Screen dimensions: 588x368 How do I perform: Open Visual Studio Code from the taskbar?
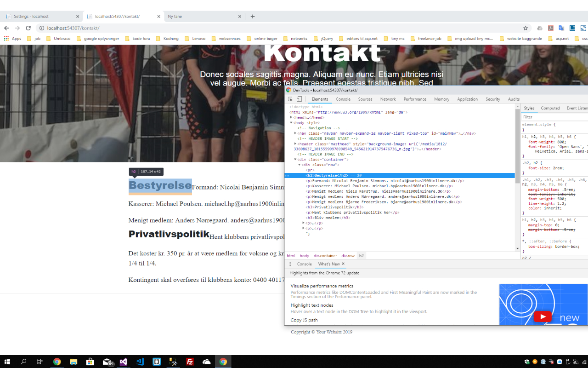click(x=140, y=362)
